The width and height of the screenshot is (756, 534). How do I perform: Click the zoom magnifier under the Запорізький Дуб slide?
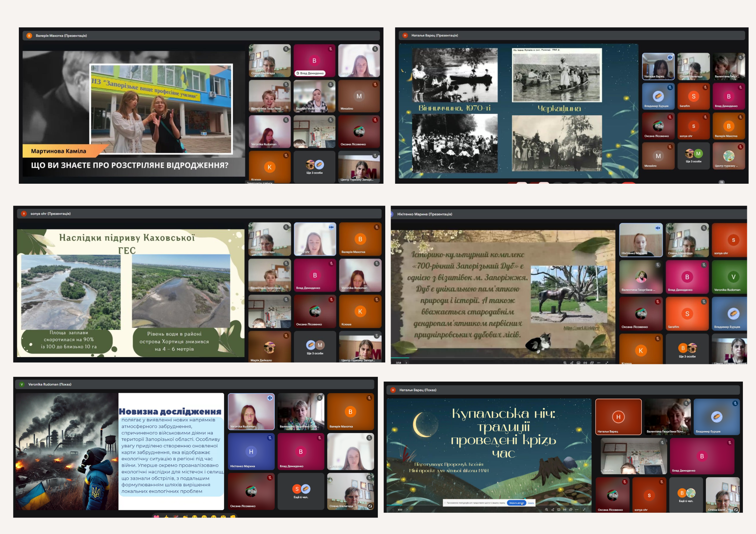565,363
